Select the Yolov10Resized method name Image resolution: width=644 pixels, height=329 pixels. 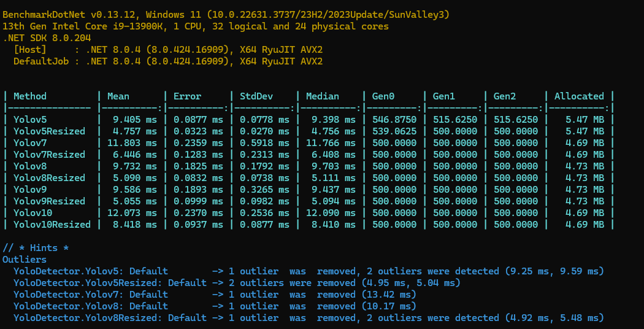click(52, 225)
